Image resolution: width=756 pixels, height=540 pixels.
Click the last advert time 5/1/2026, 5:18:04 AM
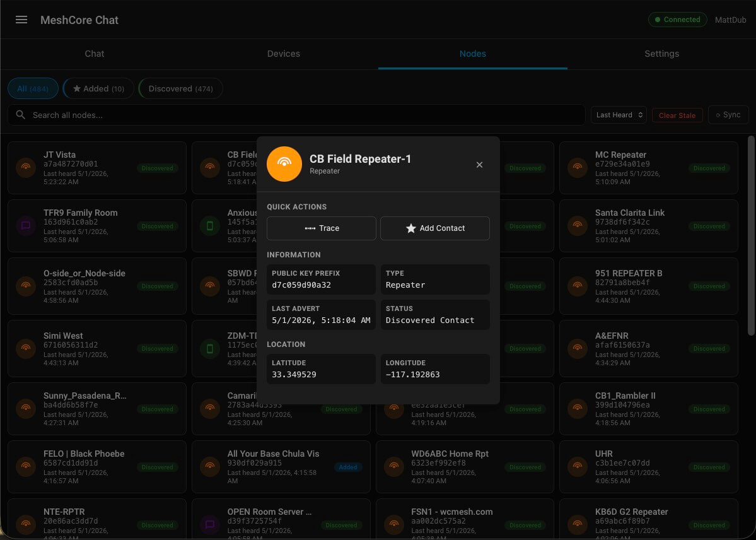pos(321,320)
